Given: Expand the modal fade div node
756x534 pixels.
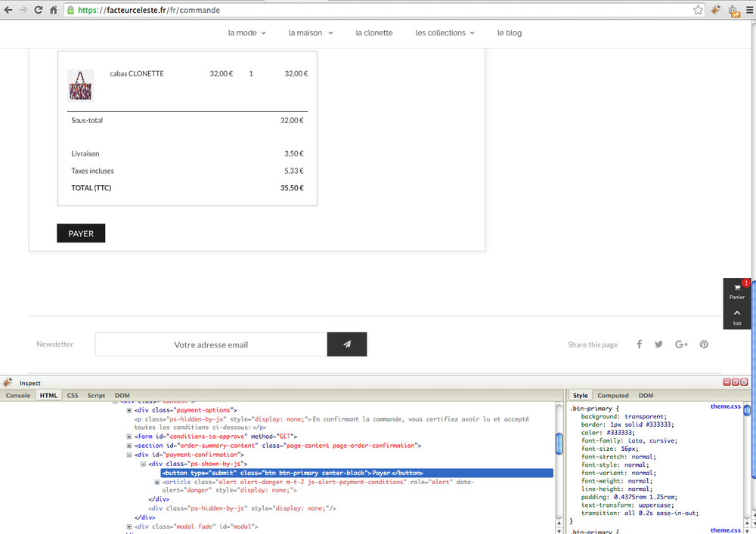Looking at the screenshot, I should (129, 526).
